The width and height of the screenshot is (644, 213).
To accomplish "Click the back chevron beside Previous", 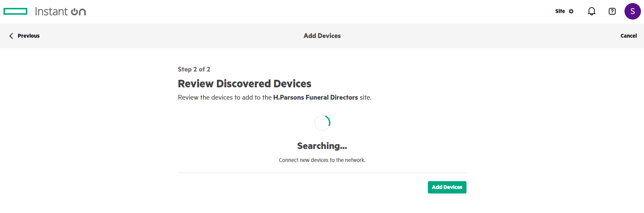I will tap(11, 36).
